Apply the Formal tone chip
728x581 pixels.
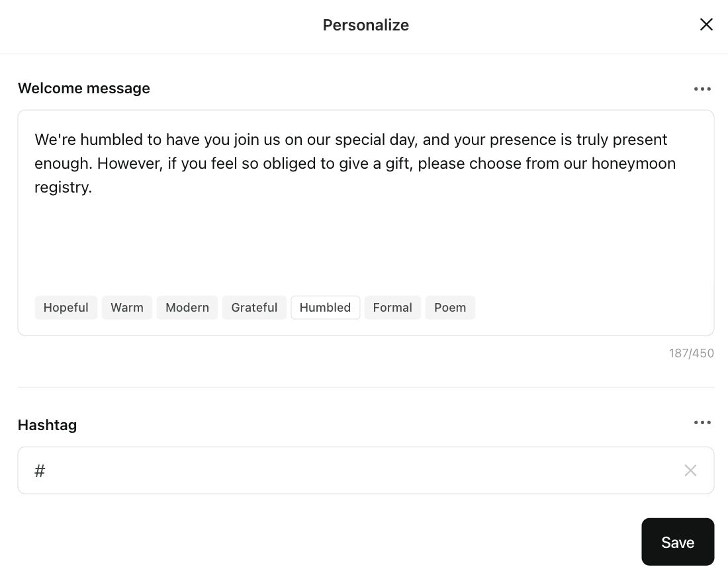click(392, 308)
